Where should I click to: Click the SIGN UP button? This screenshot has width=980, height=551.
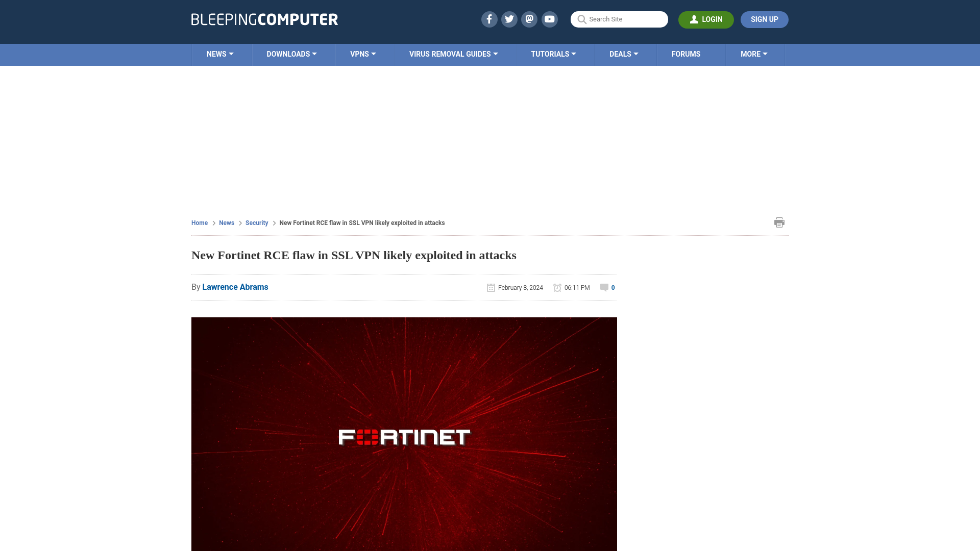764,19
